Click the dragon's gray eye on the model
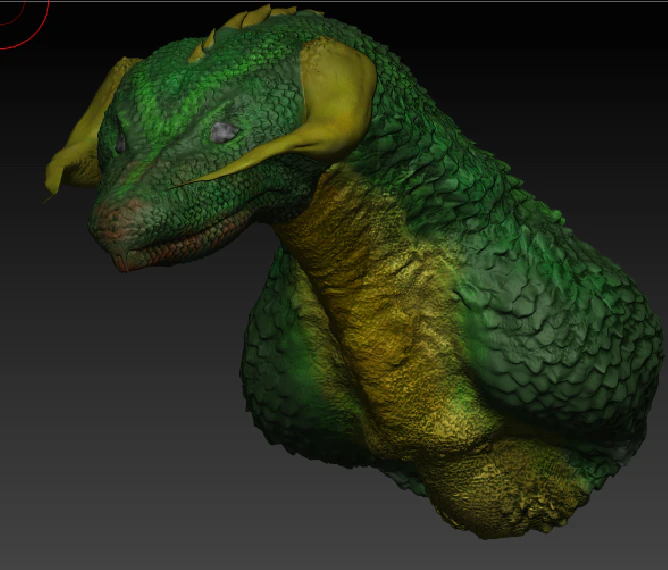Viewport: 668px width, 570px height. pos(223,132)
